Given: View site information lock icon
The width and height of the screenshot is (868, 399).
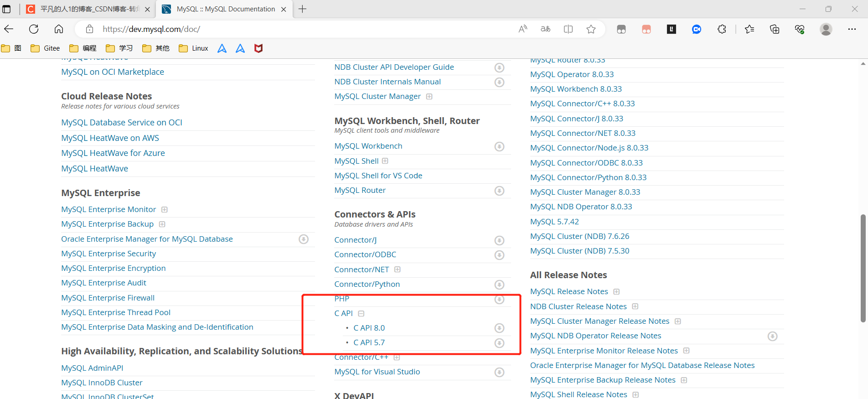Looking at the screenshot, I should [x=90, y=29].
